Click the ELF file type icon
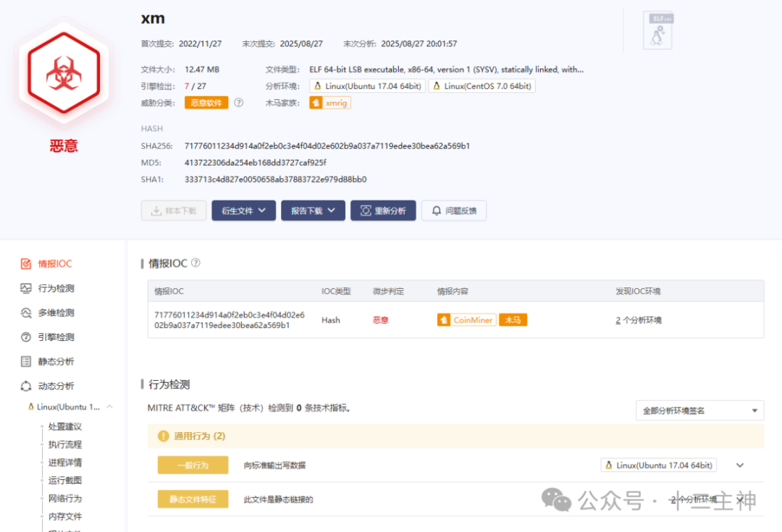 pyautogui.click(x=657, y=30)
